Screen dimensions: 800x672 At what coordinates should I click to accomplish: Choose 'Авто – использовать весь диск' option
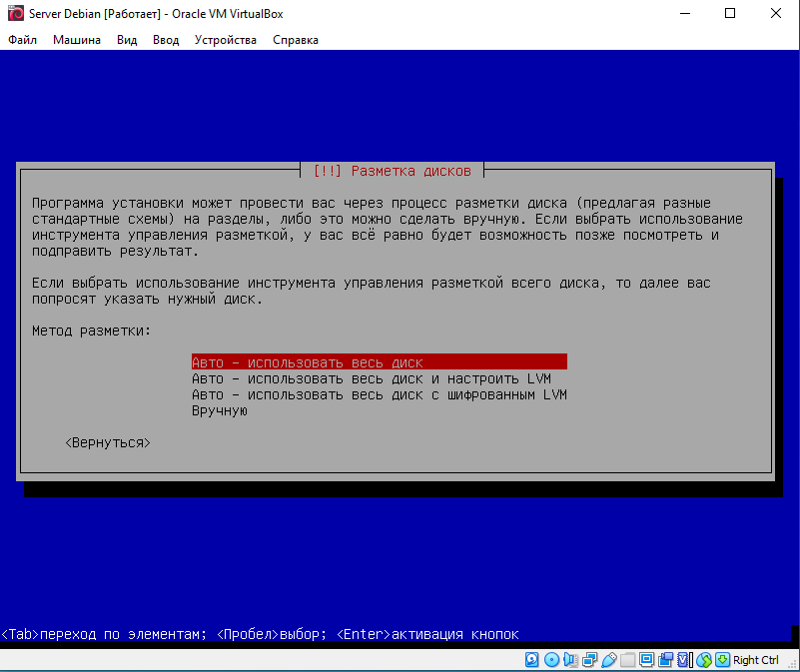coord(308,362)
